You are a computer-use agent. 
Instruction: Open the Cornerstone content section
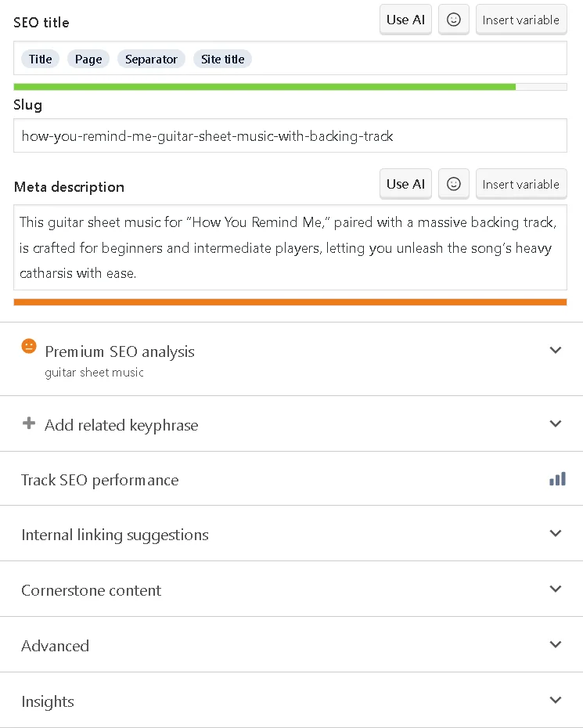(x=556, y=589)
